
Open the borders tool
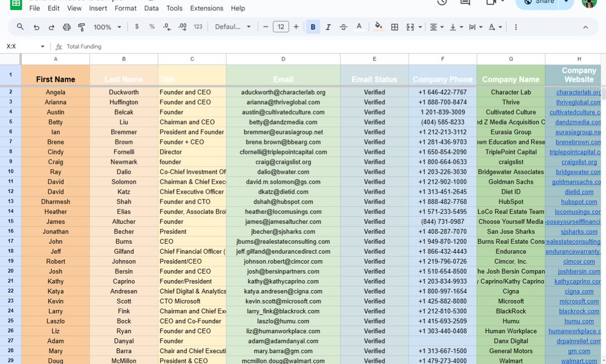[x=395, y=27]
